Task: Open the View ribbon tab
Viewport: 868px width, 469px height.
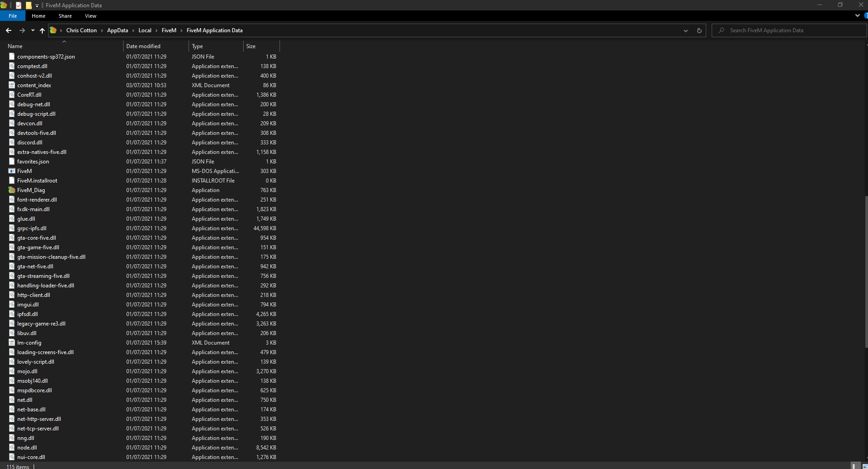Action: tap(90, 16)
